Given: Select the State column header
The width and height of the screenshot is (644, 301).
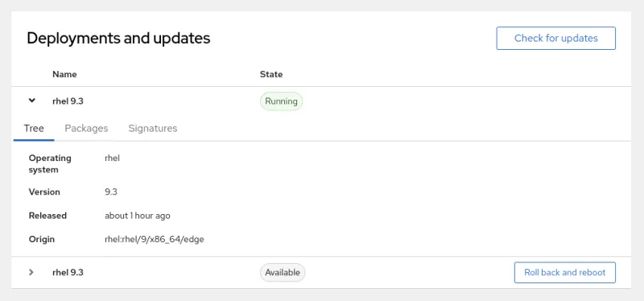Looking at the screenshot, I should pyautogui.click(x=271, y=74).
